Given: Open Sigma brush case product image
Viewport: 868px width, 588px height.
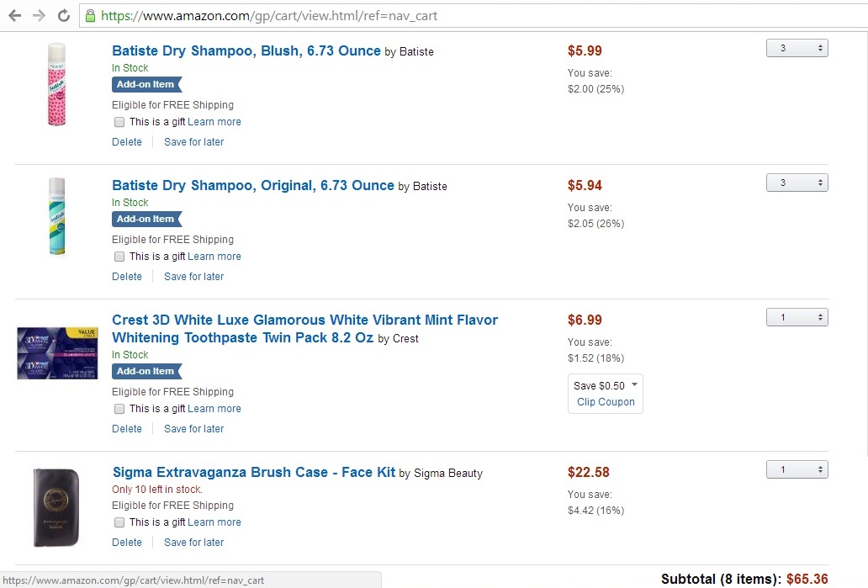Looking at the screenshot, I should [57, 506].
